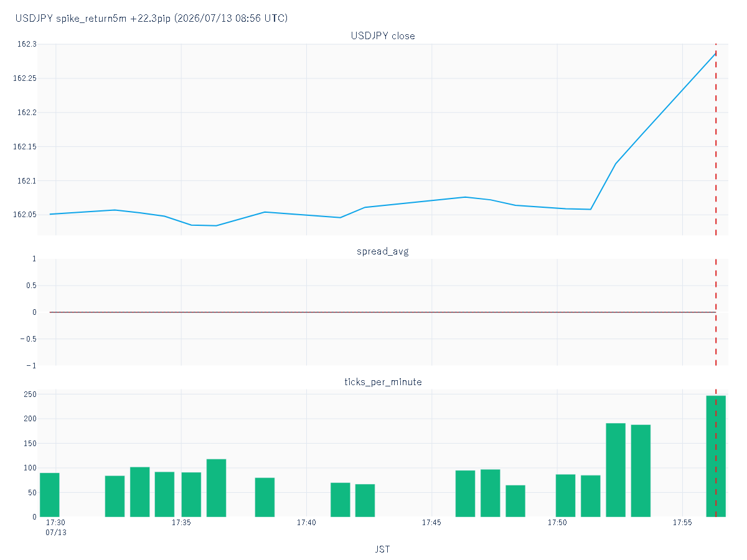Click the 162.3 y-axis label

tap(28, 44)
